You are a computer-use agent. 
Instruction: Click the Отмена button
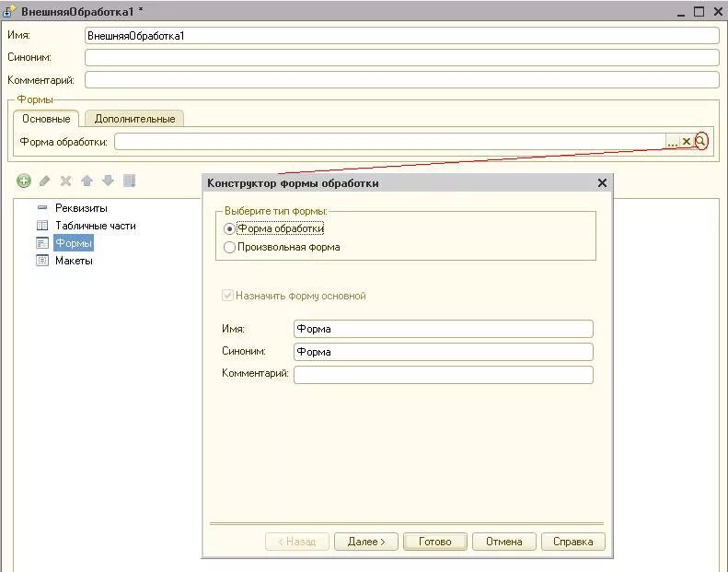504,542
